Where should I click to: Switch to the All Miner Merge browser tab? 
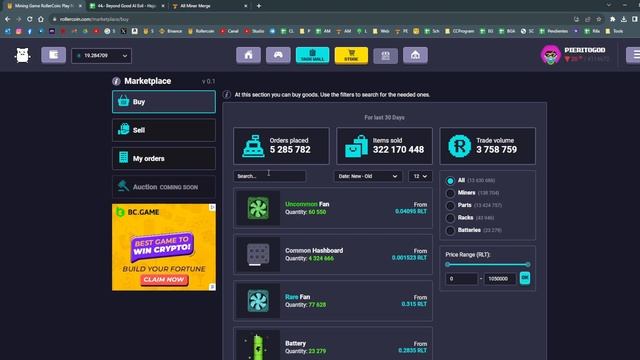(x=210, y=6)
